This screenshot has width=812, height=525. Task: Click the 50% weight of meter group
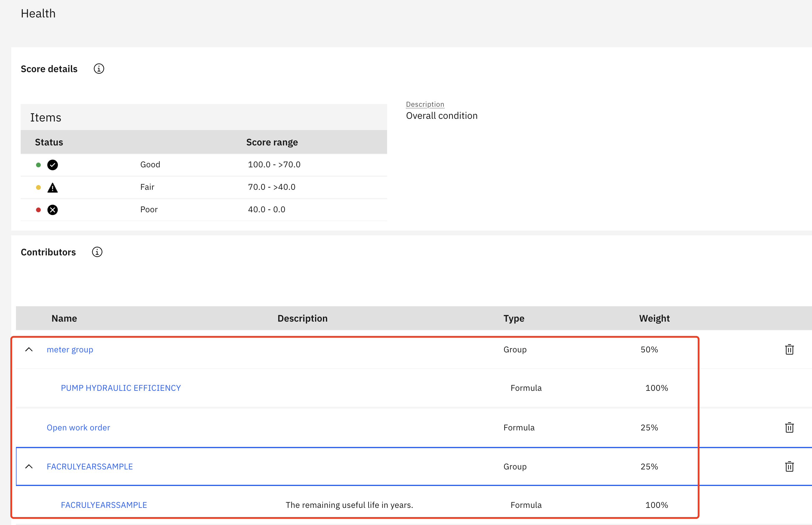(649, 349)
